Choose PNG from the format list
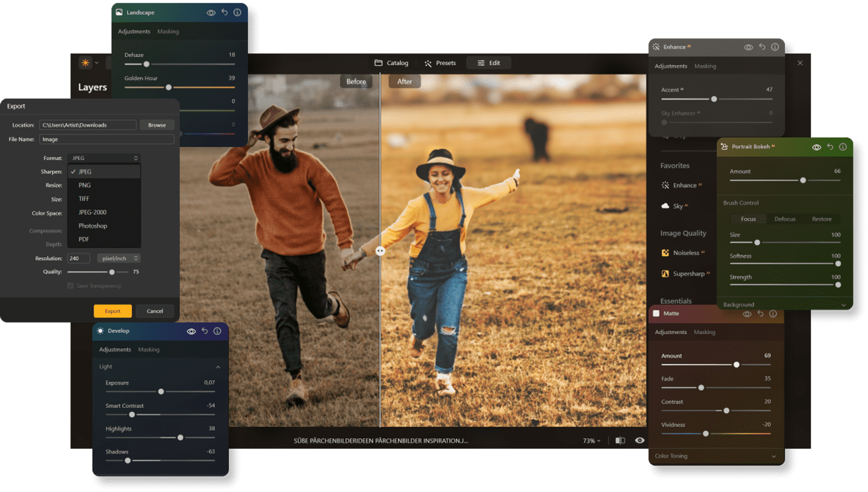The width and height of the screenshot is (868, 492). tap(85, 185)
